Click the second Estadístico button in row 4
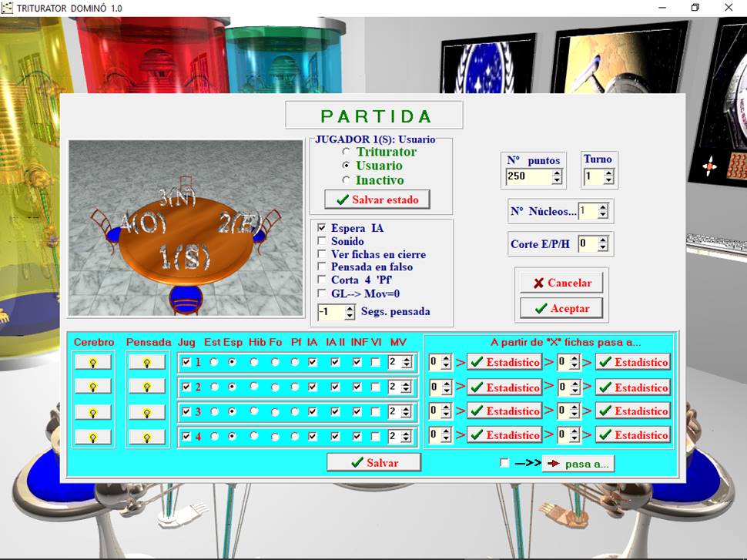Screen dimensions: 747x560 coord(632,435)
